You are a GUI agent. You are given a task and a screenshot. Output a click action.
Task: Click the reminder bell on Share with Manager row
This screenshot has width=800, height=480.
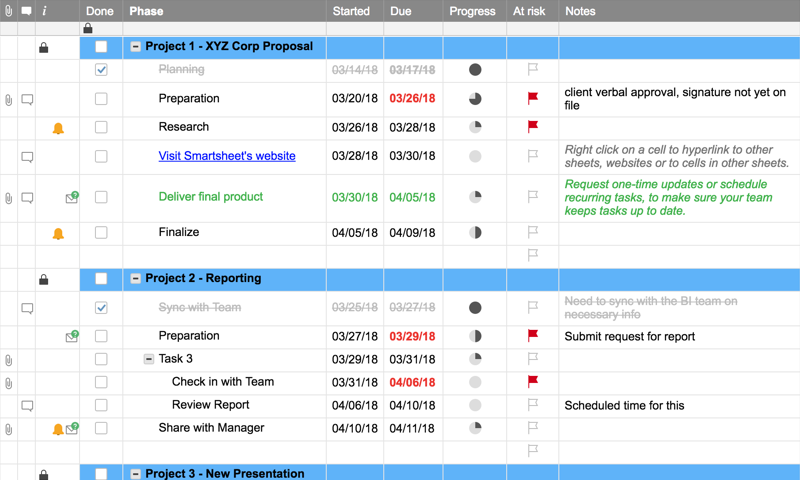(58, 429)
